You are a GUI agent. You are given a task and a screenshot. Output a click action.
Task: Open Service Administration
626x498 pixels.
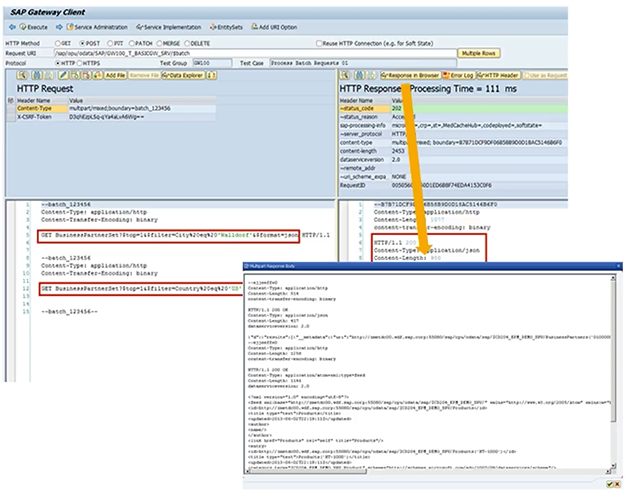click(98, 26)
